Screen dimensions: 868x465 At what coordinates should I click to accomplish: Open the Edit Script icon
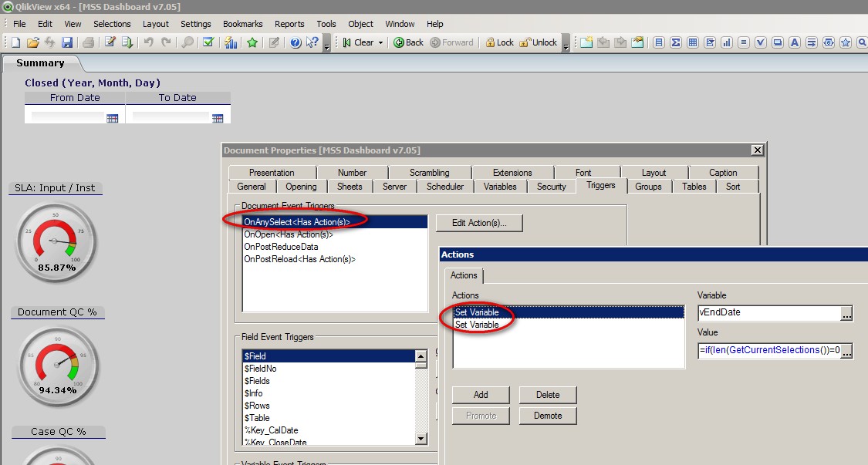[110, 42]
